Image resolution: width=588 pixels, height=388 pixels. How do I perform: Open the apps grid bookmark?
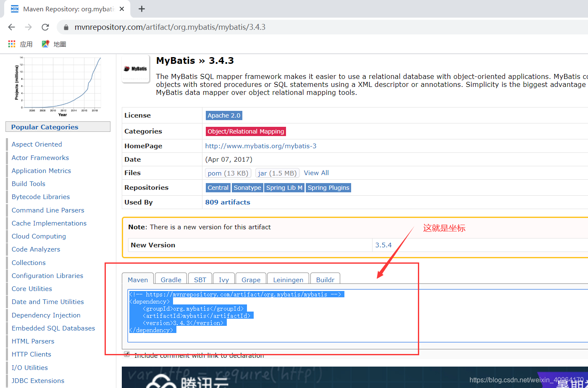click(20, 44)
